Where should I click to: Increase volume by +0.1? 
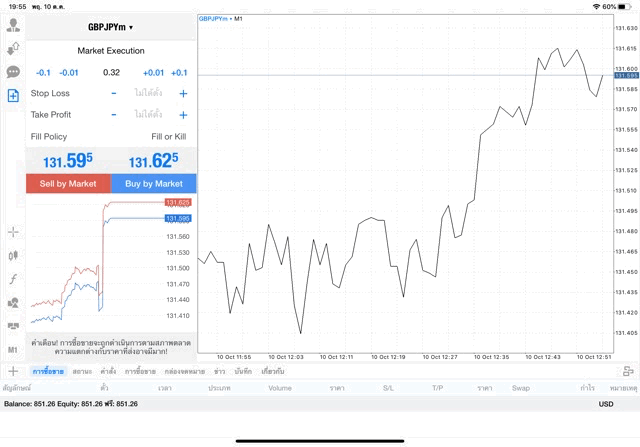click(x=179, y=72)
